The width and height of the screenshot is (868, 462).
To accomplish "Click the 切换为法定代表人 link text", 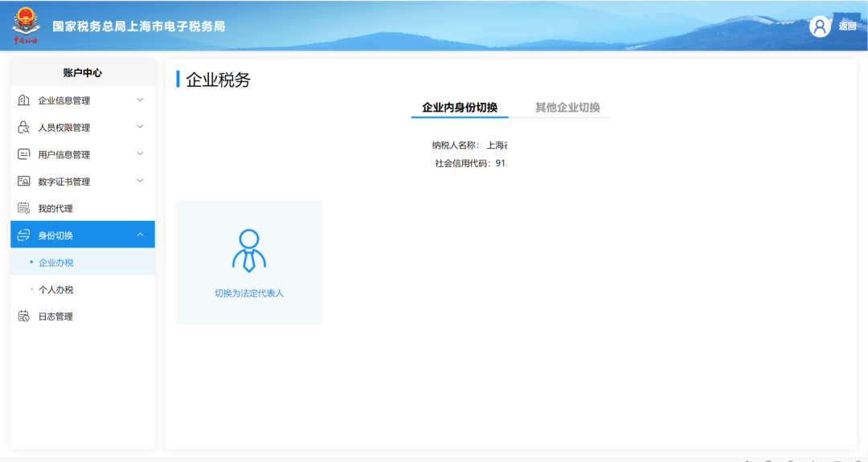I will pyautogui.click(x=249, y=293).
